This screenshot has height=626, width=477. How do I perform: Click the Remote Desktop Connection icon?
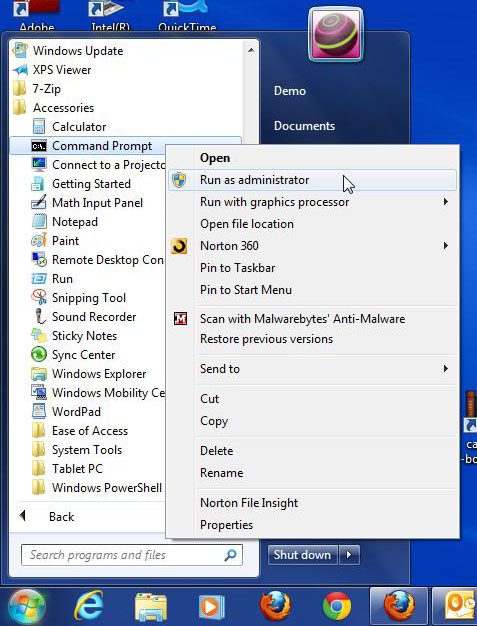39,260
